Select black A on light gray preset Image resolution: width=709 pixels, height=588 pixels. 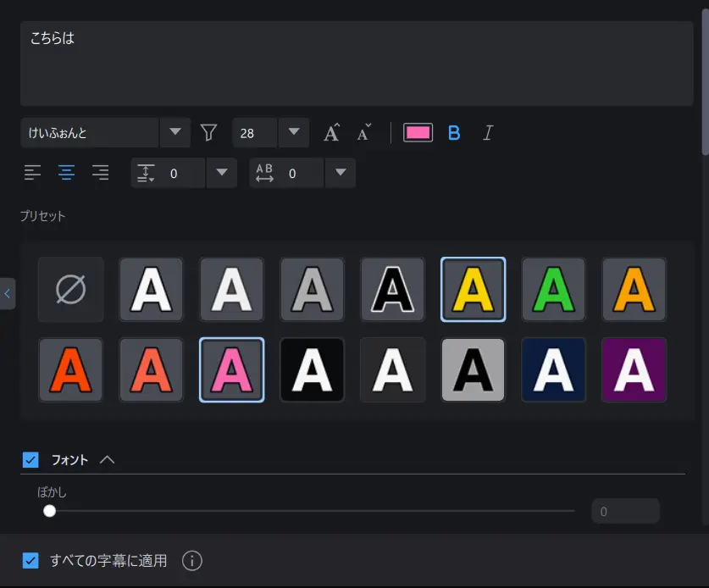coord(473,370)
